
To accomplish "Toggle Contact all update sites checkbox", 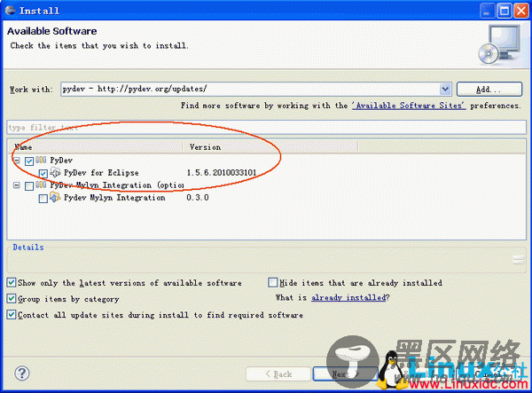I will tap(12, 315).
